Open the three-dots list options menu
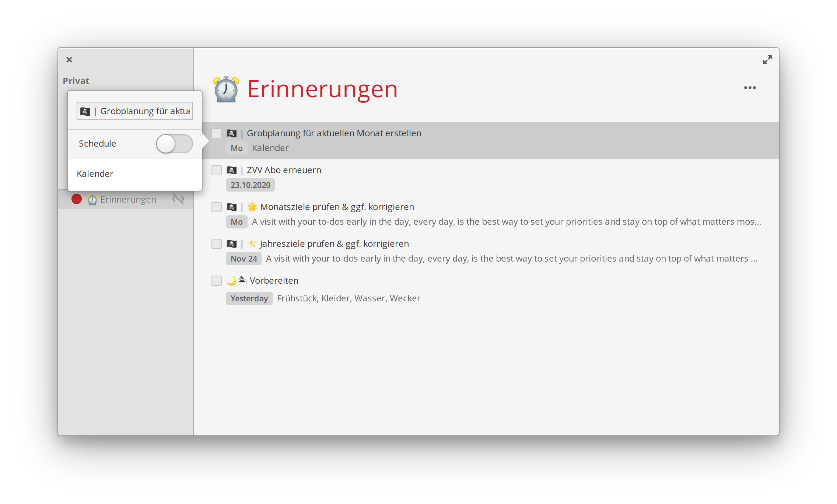 (750, 88)
